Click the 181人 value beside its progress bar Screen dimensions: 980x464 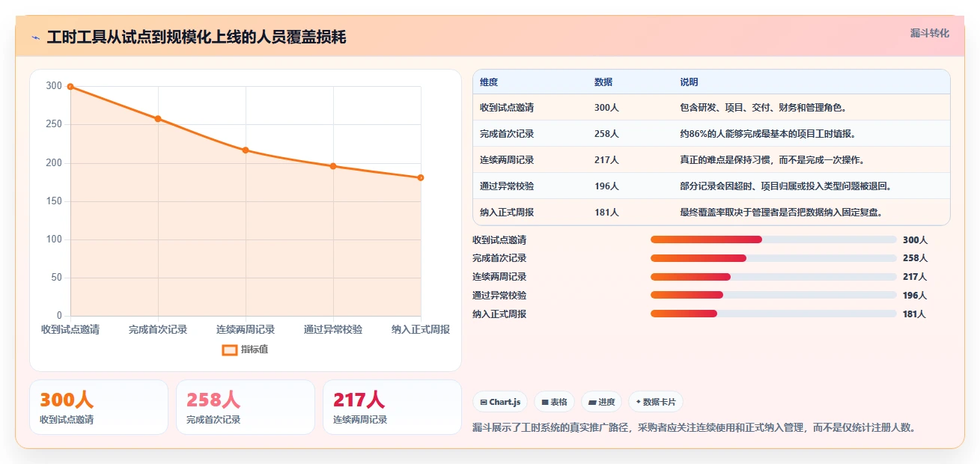click(915, 314)
